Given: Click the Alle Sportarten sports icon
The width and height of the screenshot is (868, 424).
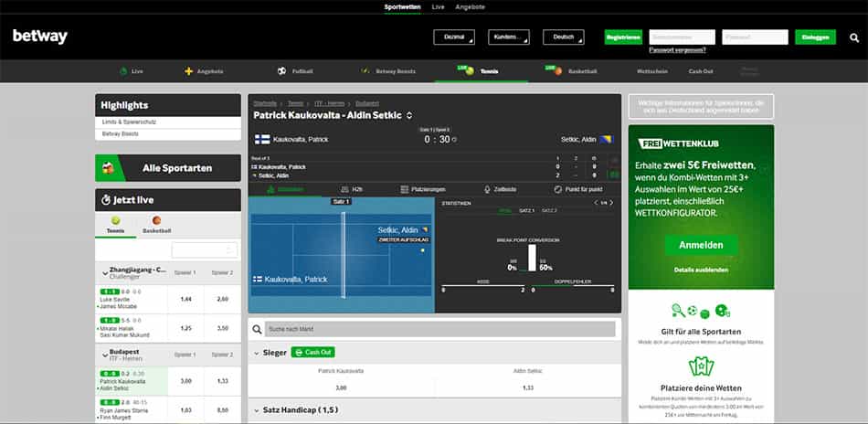Looking at the screenshot, I should [109, 168].
